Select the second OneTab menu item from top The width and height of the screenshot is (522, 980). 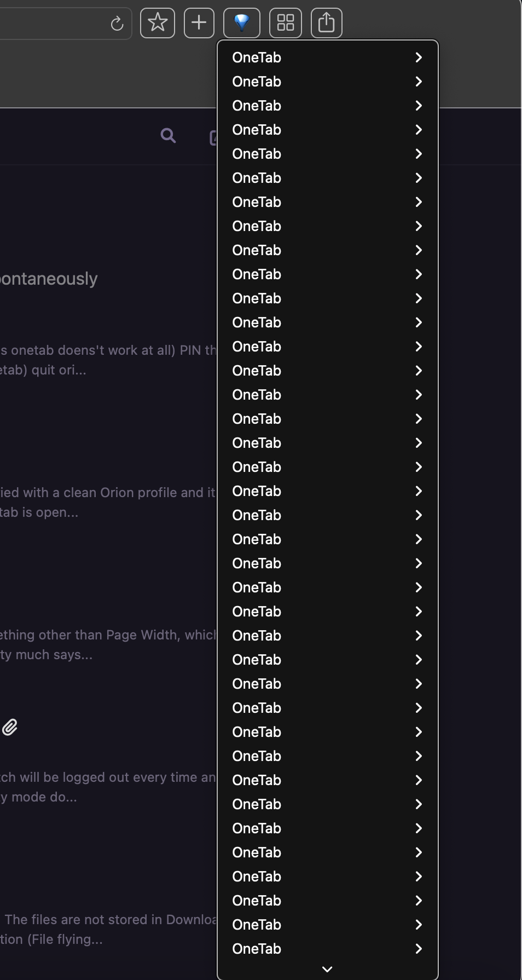[x=257, y=82]
